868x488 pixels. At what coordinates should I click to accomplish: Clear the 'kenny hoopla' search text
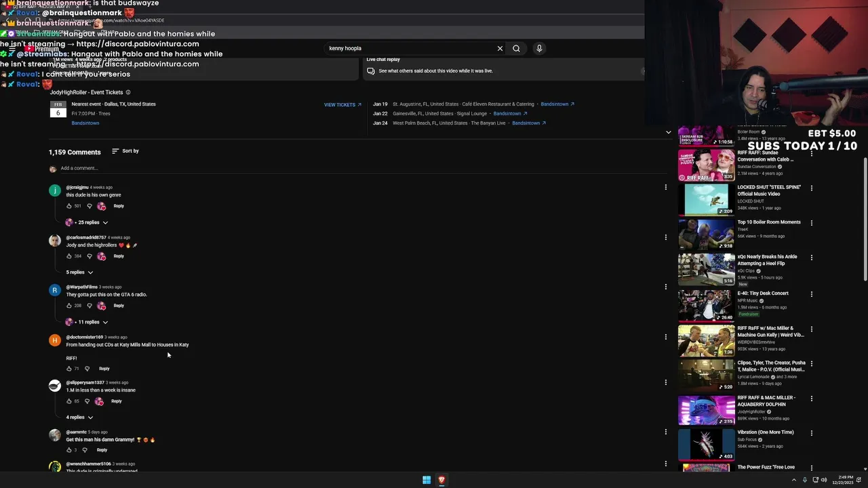[x=500, y=48]
